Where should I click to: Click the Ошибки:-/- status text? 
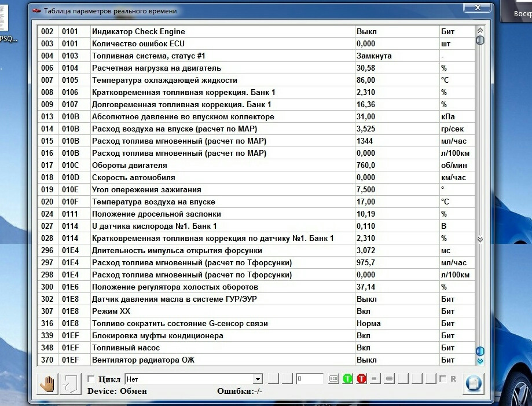(x=240, y=391)
